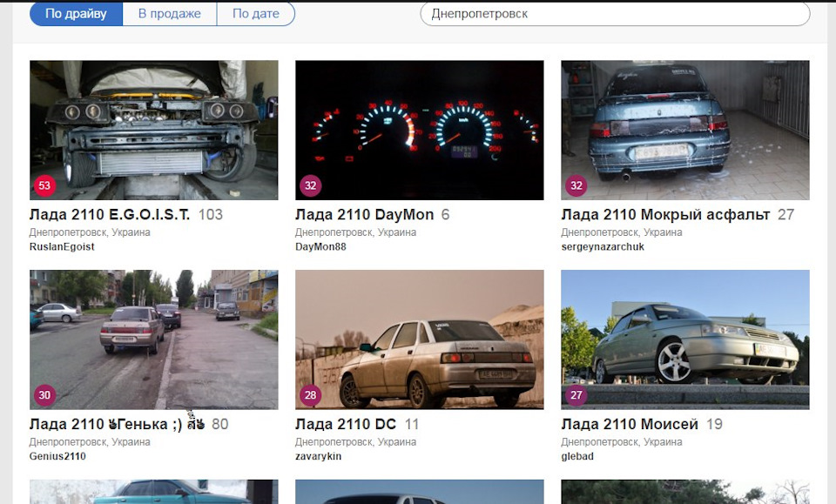Visit the sergeynazarchuk user profile
This screenshot has width=836, height=504.
tap(603, 246)
